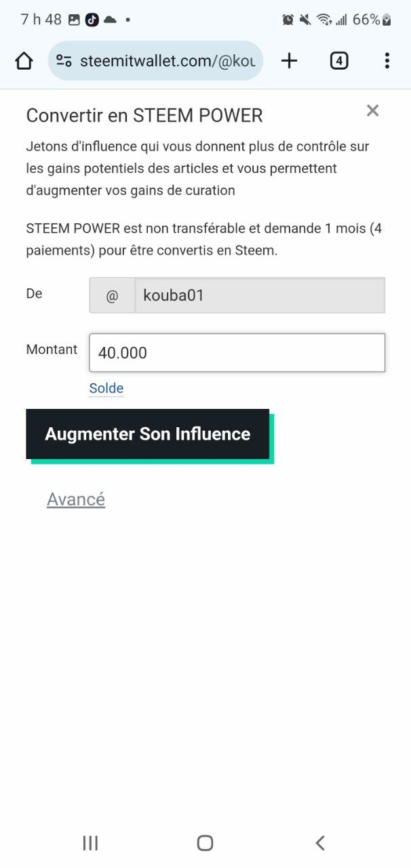
Task: Click the Solde balance link
Action: coord(106,388)
